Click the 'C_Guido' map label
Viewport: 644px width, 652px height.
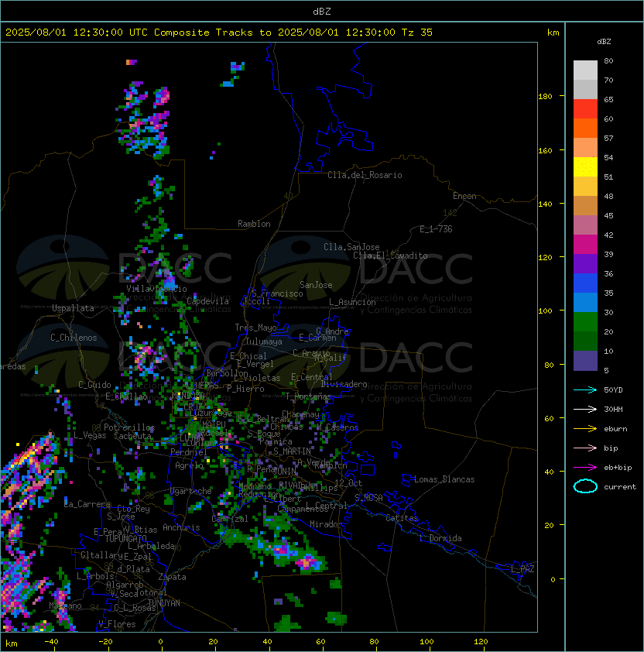[94, 385]
